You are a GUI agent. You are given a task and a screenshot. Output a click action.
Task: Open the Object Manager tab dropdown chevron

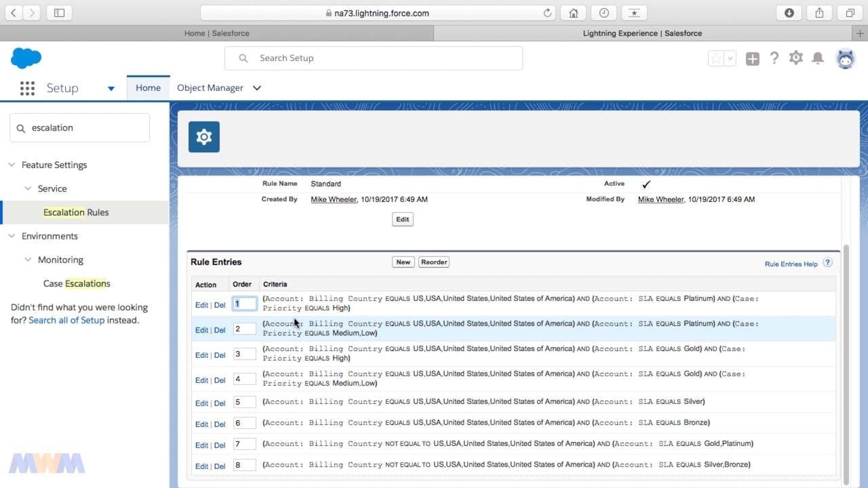pyautogui.click(x=257, y=88)
